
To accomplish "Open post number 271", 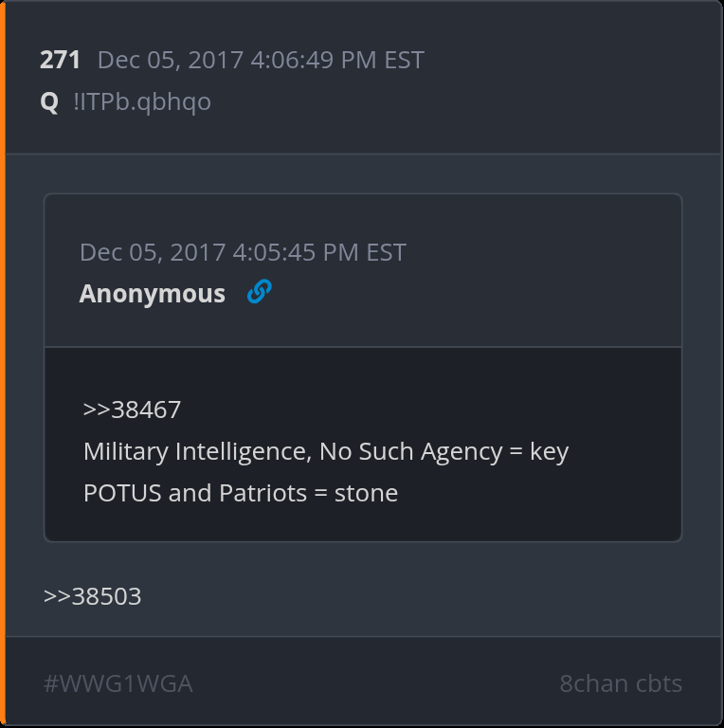I will pos(60,61).
